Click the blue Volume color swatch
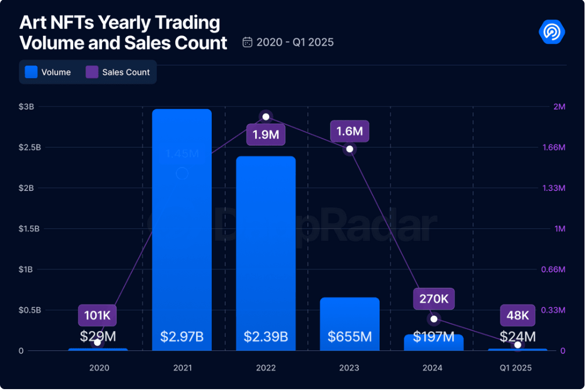This screenshot has width=588, height=392. 31,72
